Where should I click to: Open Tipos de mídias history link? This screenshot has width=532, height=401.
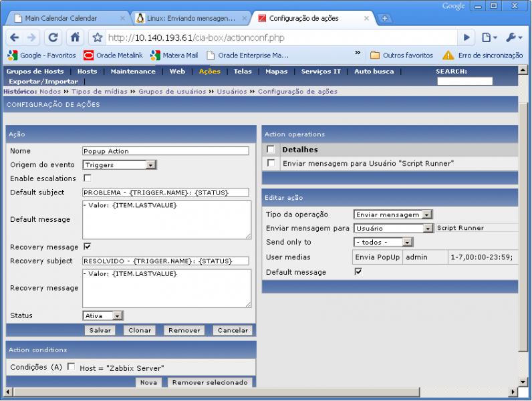tap(100, 92)
